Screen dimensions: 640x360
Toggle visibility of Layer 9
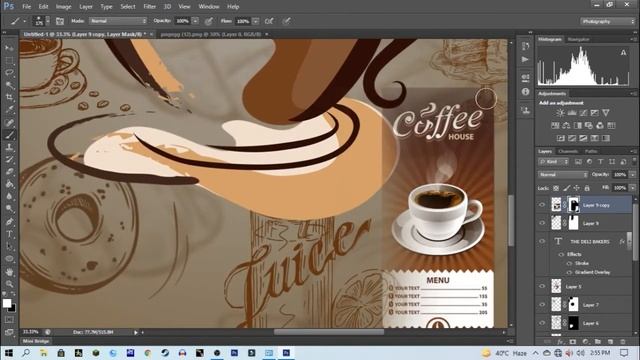542,223
